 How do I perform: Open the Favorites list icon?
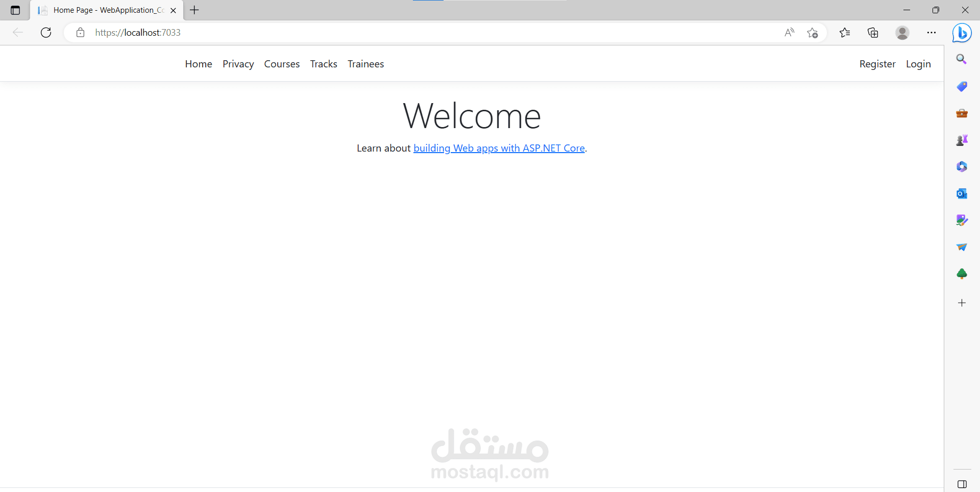click(845, 33)
